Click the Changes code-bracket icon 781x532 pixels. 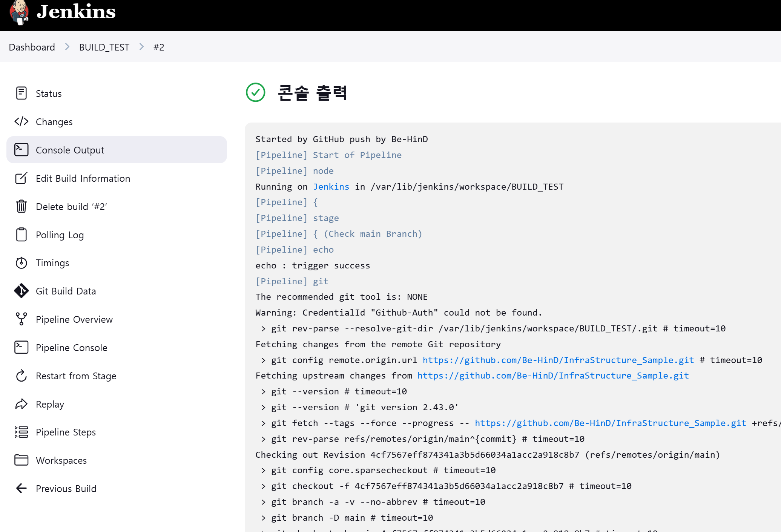click(21, 121)
